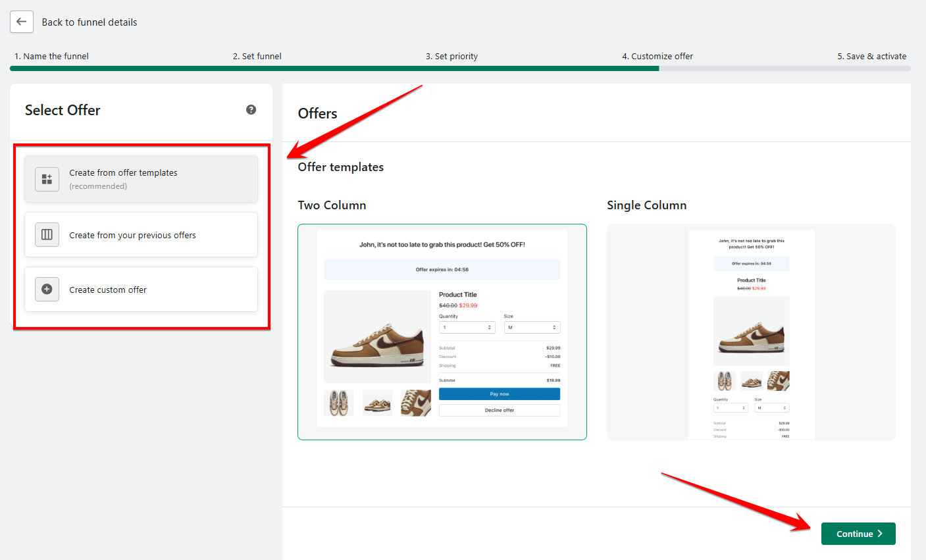Click the Two Column heading
Screen dimensions: 926x560
[332, 205]
